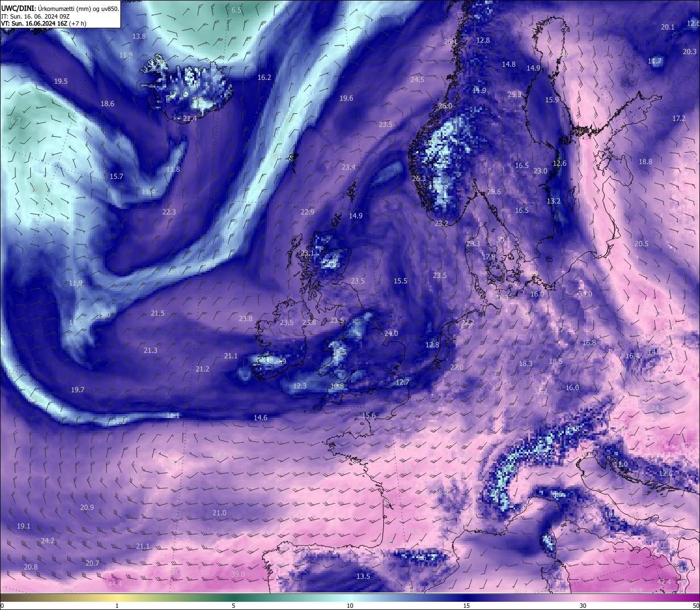
Task: Click the 12.7 value label
Action: coord(402,382)
